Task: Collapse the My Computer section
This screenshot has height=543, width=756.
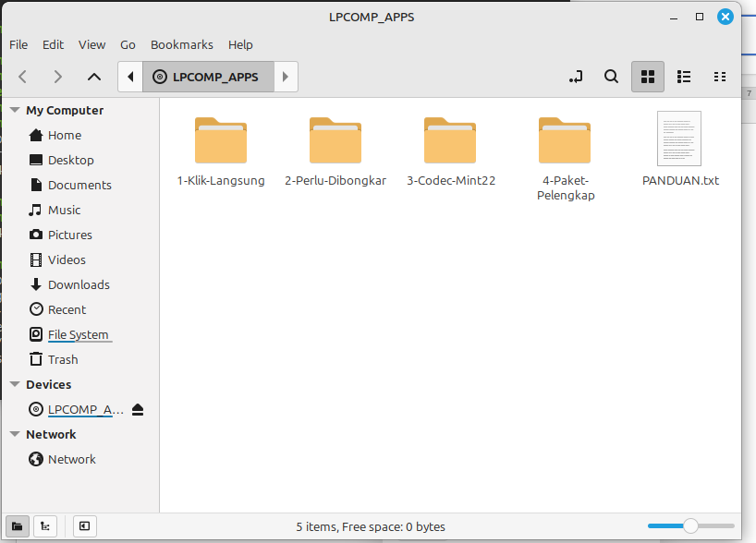Action: point(15,110)
